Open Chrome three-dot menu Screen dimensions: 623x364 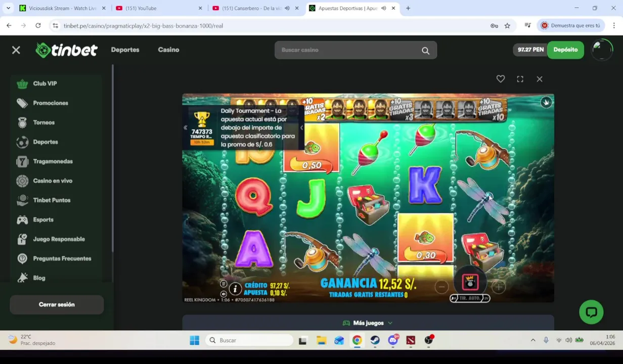pos(614,26)
